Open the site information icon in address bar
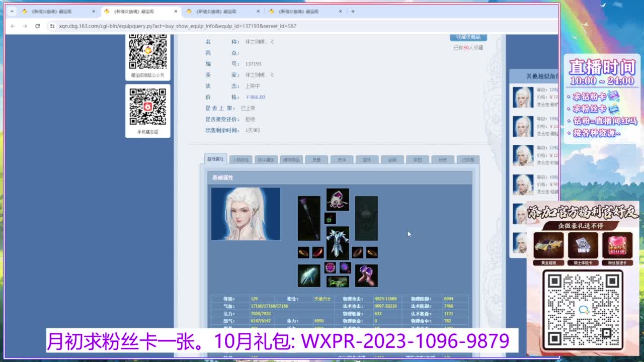 pos(52,26)
